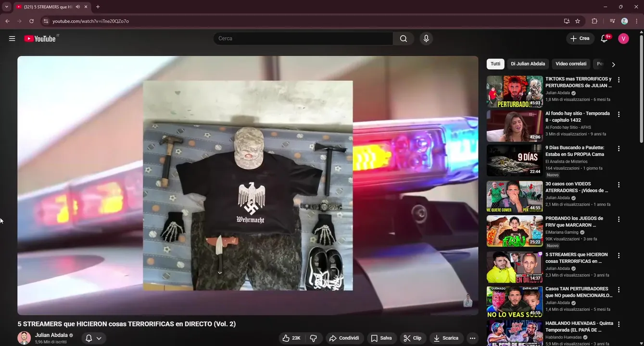Open more actions ellipsis below video
This screenshot has width=644, height=346.
473,338
